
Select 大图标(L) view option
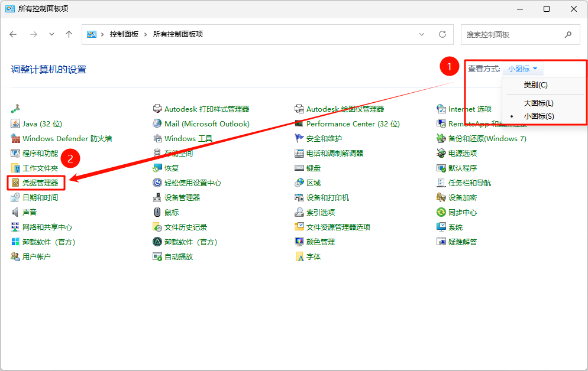click(538, 103)
